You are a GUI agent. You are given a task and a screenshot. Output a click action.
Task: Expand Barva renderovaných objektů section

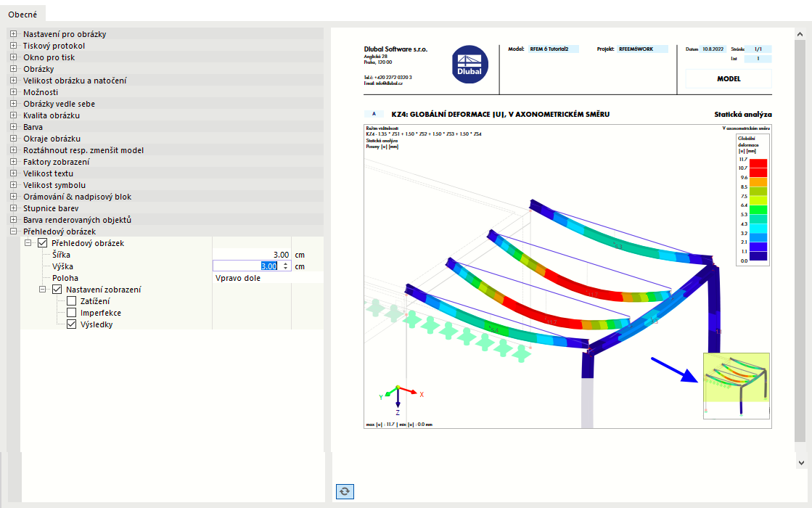(14, 220)
